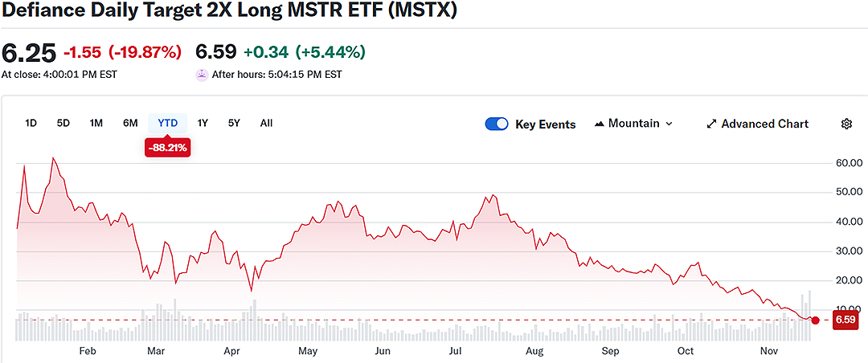Select the 1M time range
This screenshot has height=363, width=868.
coord(96,124)
